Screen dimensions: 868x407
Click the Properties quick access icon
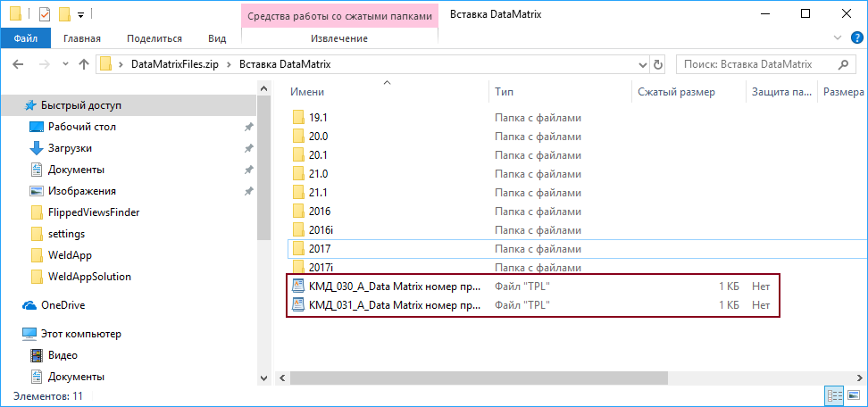pos(45,14)
